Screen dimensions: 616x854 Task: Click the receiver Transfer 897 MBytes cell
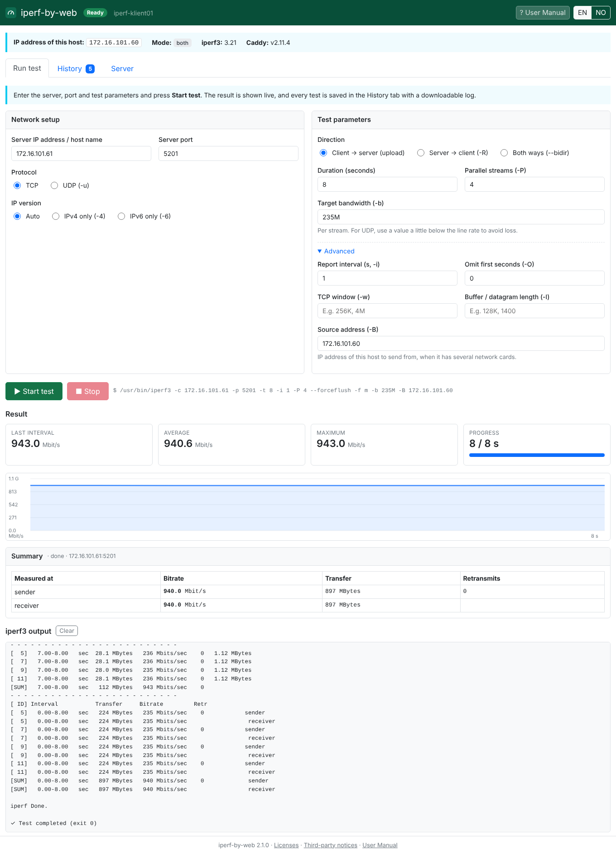(391, 605)
